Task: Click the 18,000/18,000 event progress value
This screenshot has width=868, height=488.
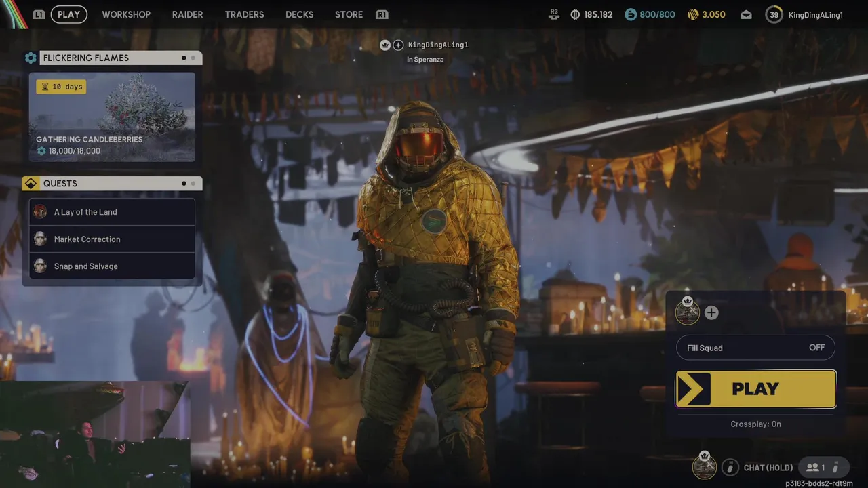Action: point(75,151)
